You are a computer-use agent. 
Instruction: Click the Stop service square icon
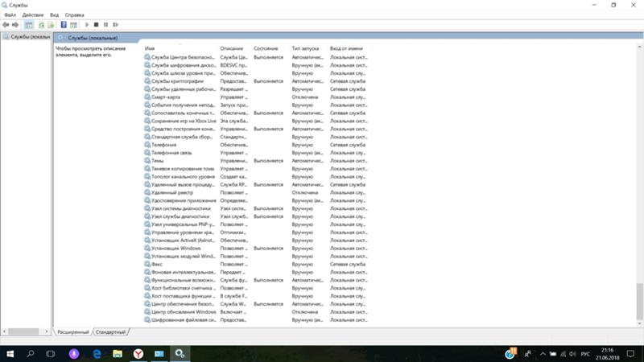coord(96,25)
